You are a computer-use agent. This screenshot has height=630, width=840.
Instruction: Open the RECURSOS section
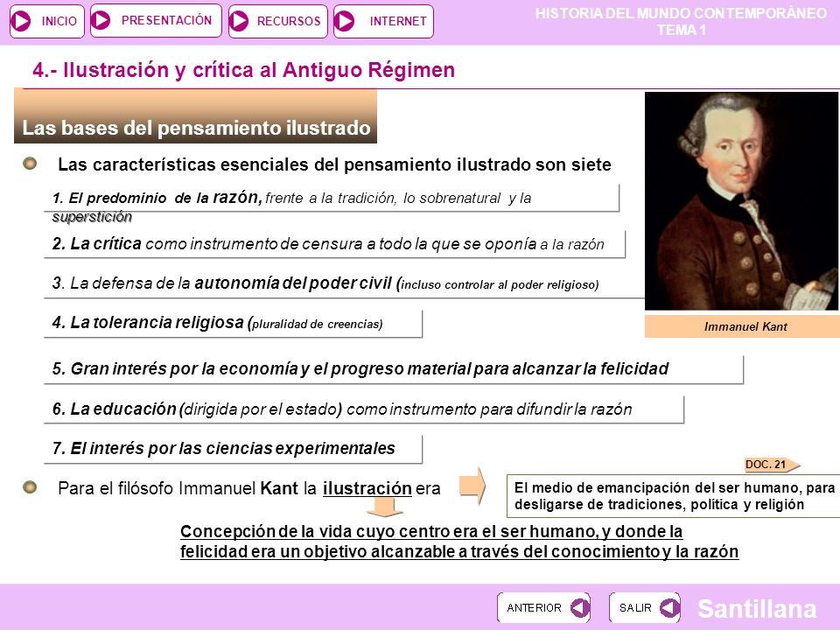click(278, 21)
